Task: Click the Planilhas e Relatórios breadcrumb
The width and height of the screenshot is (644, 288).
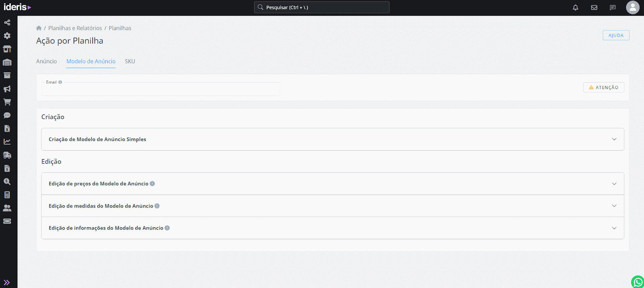Action: coord(75,28)
